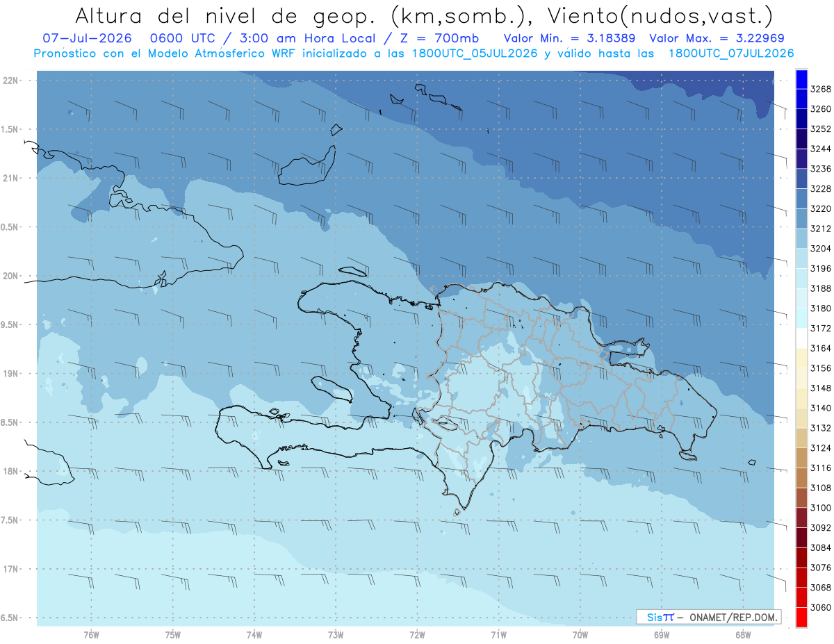834x644 pixels.
Task: Click 'Valor Max. = 3.22969' text
Action: coord(717,39)
